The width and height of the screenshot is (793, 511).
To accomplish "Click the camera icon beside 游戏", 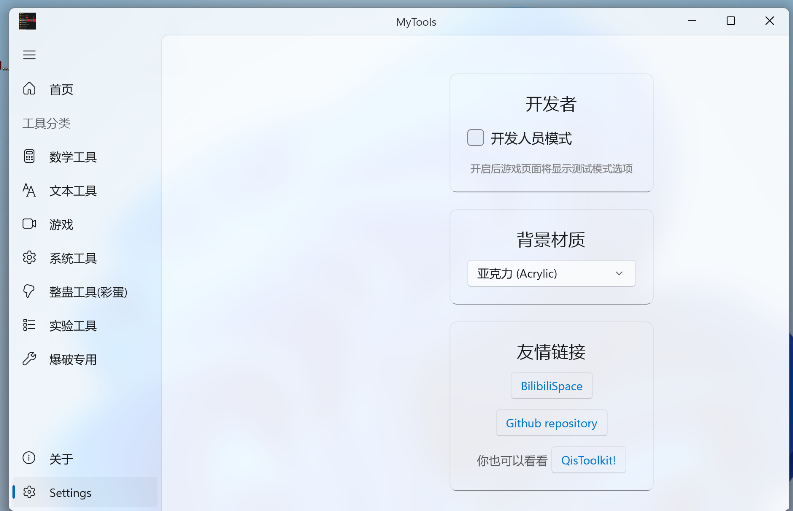I will [x=29, y=224].
